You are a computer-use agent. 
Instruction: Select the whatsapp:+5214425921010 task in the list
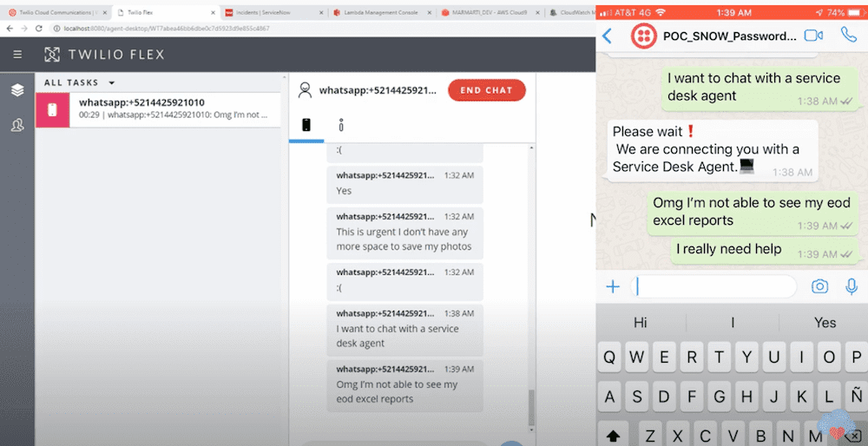[158, 109]
